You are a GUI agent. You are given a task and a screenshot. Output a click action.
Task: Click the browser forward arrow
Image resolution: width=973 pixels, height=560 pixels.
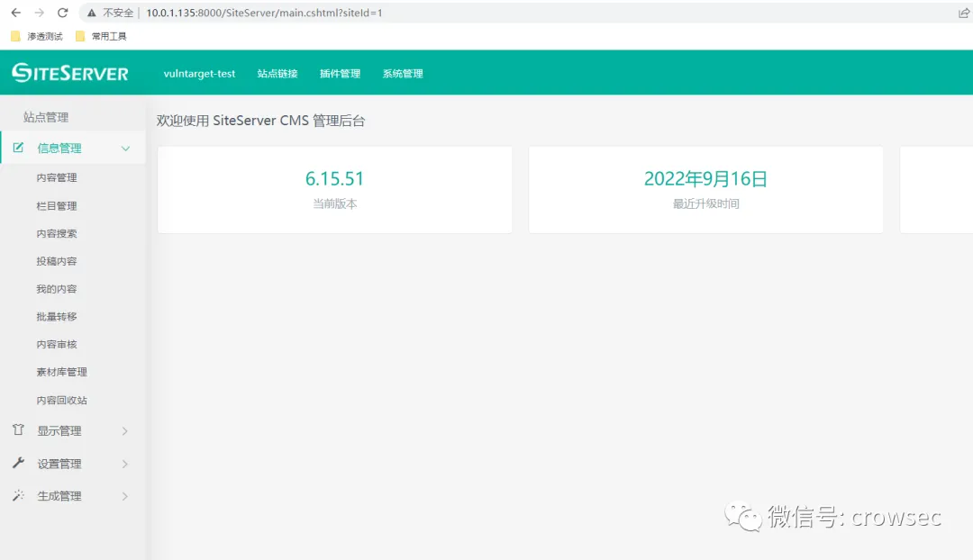coord(39,13)
